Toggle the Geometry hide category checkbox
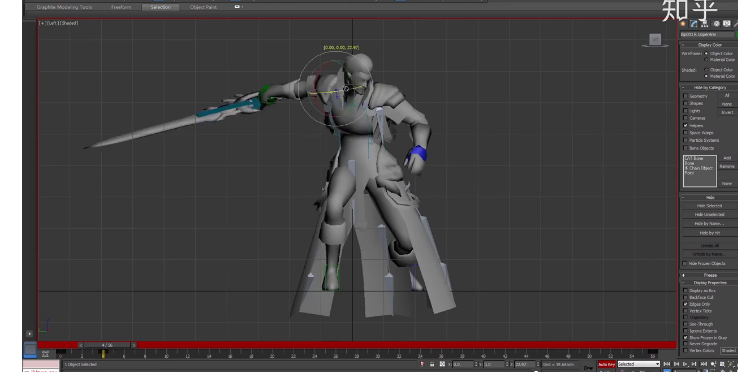The height and width of the screenshot is (372, 738). point(685,96)
